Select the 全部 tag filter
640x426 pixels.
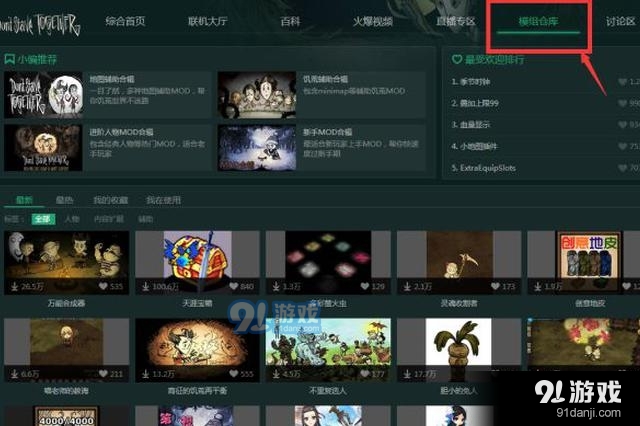pos(43,219)
